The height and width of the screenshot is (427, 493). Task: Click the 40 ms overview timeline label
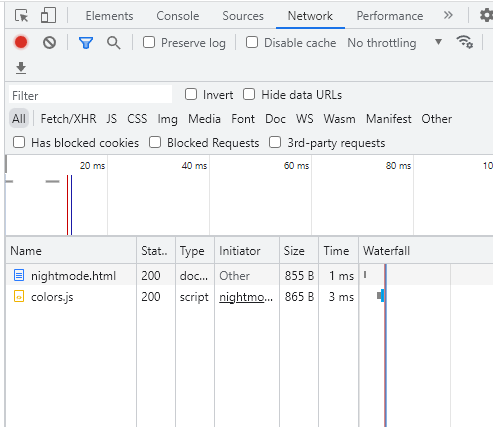(194, 166)
